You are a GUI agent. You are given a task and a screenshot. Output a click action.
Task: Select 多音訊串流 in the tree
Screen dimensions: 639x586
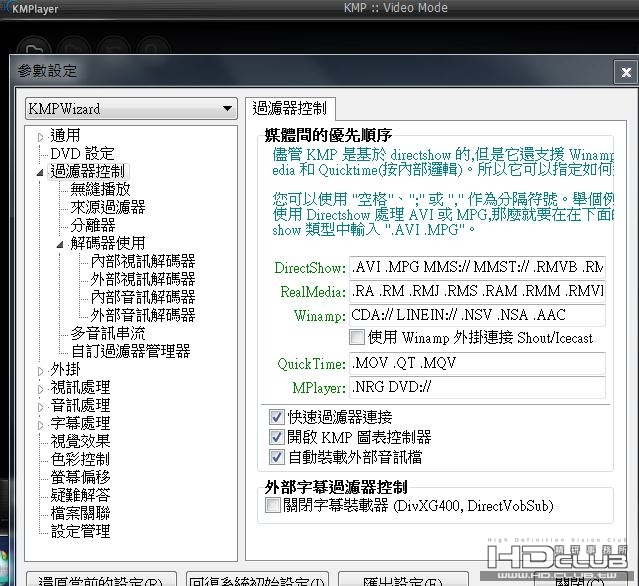click(x=108, y=333)
